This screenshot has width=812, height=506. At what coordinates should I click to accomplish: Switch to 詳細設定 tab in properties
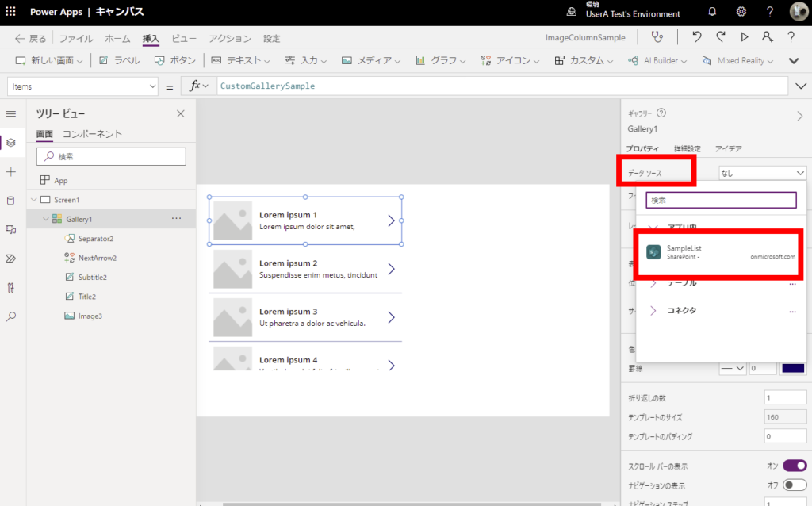(688, 148)
